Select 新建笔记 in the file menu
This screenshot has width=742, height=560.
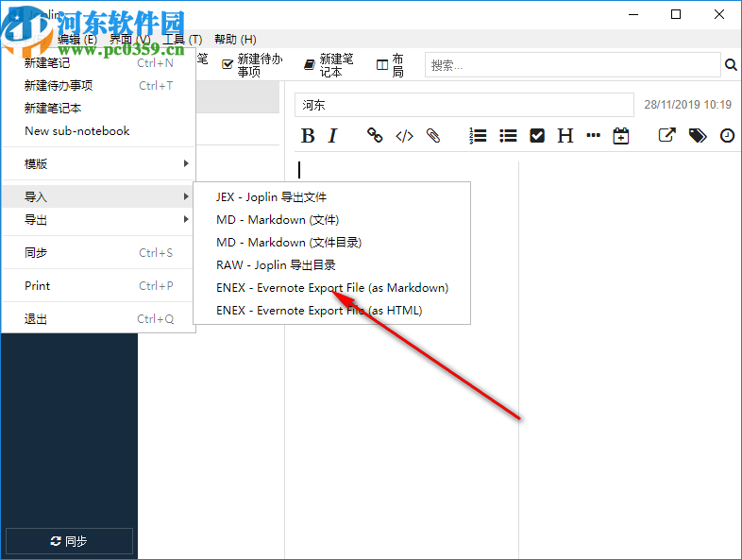point(98,63)
